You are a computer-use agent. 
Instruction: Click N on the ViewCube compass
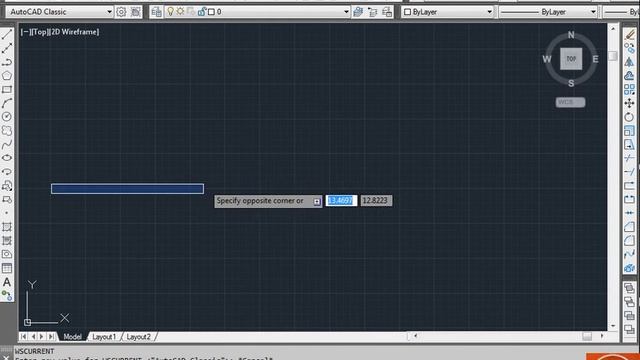[571, 35]
